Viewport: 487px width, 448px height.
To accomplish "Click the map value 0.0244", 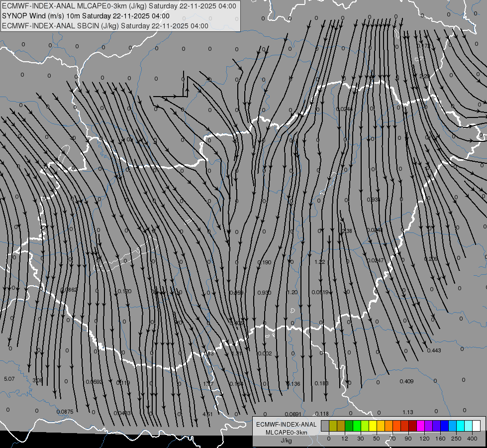I will click(x=344, y=109).
